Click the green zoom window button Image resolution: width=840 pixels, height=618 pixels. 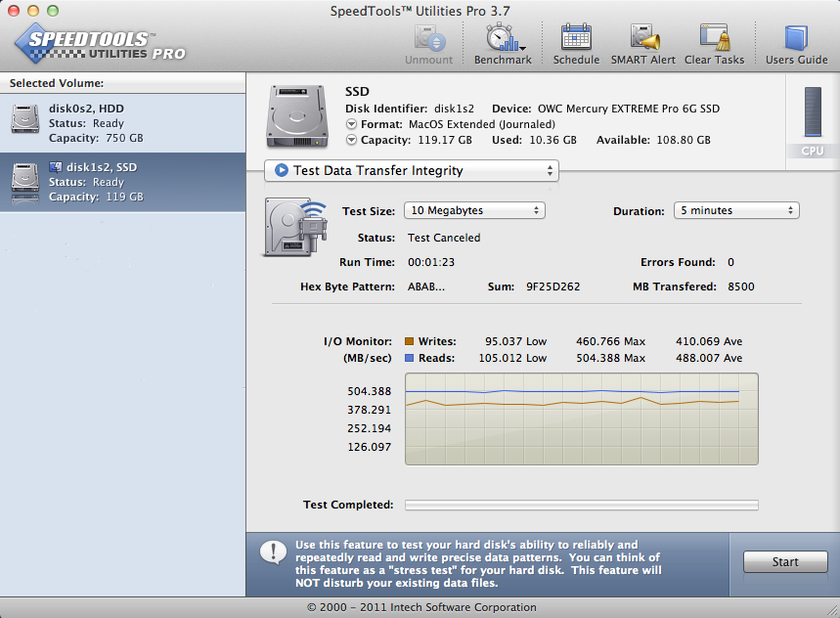tap(53, 10)
